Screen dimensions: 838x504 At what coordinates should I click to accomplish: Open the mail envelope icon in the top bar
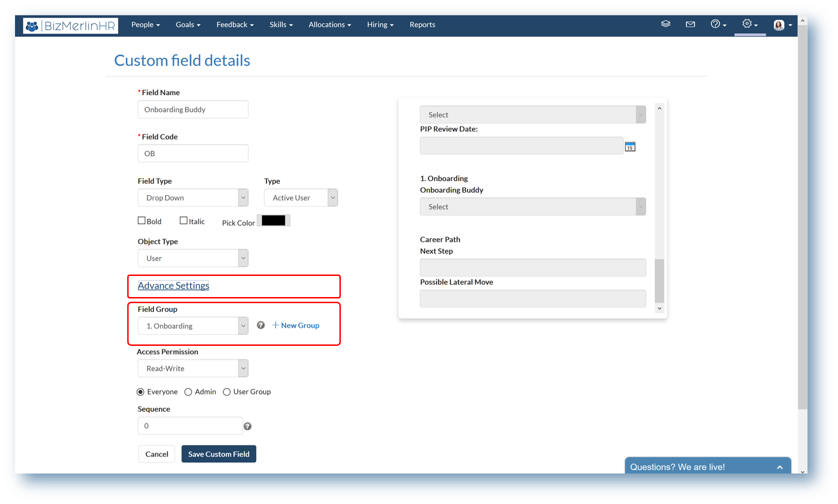coord(690,24)
